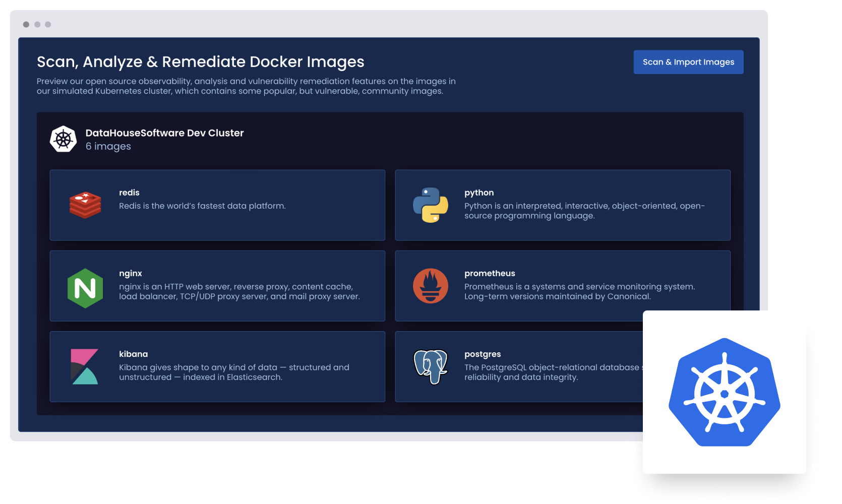Select the Kibana logo icon
This screenshot has height=504, width=842.
tap(85, 366)
